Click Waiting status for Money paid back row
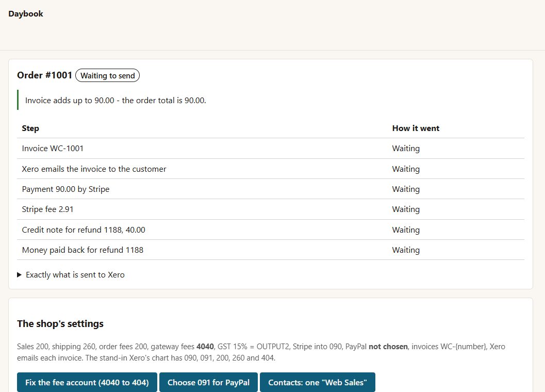Screen dimensions: 545x392 (x=406, y=250)
